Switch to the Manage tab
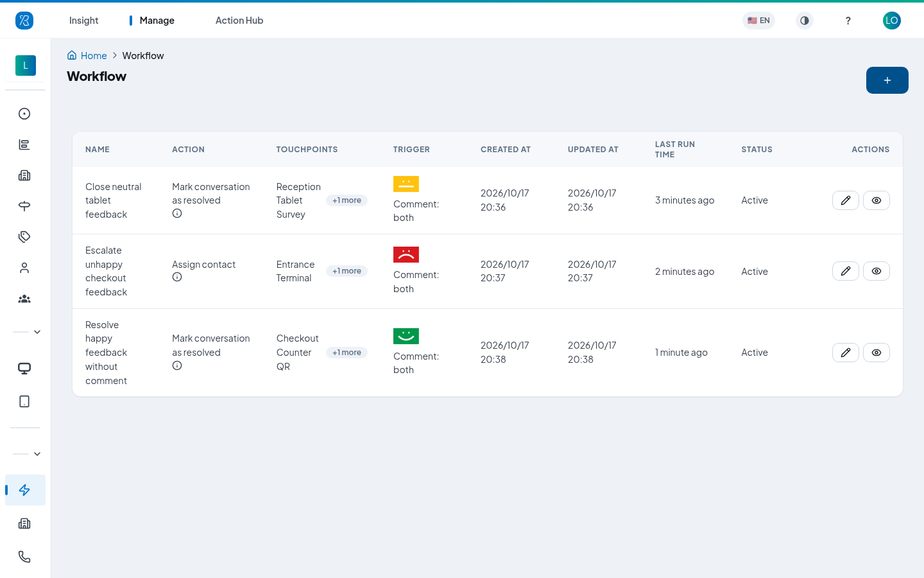The width and height of the screenshot is (924, 578). [x=157, y=21]
